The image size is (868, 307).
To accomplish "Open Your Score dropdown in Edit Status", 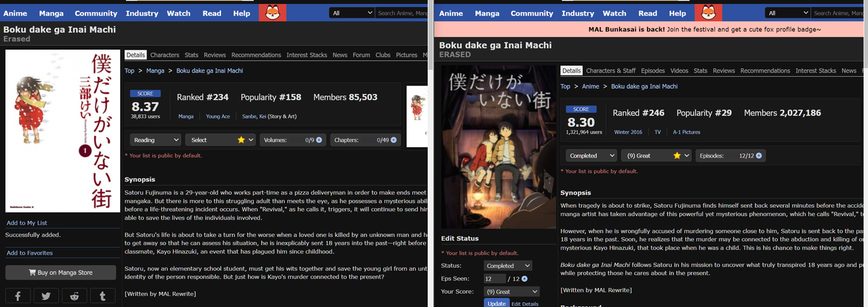I will click(x=511, y=291).
